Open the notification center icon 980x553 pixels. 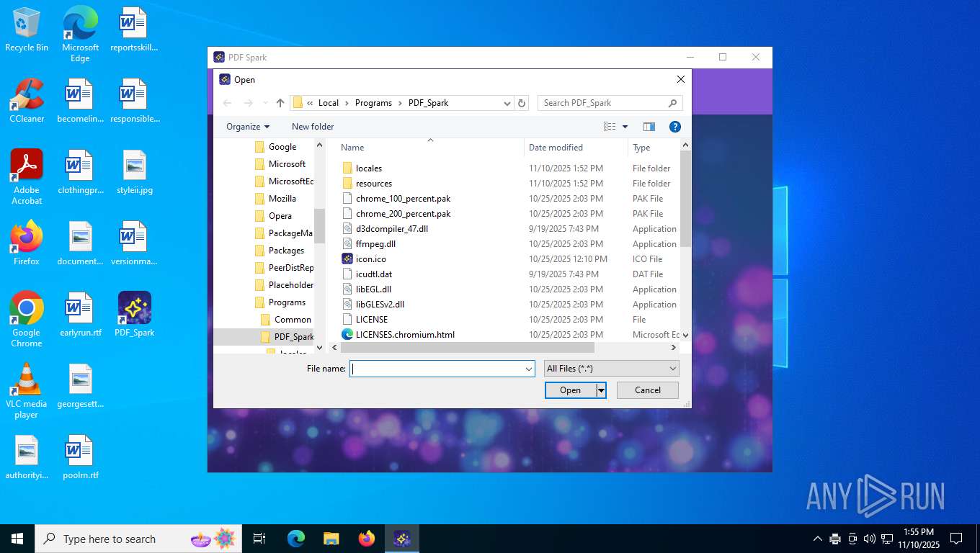(956, 539)
